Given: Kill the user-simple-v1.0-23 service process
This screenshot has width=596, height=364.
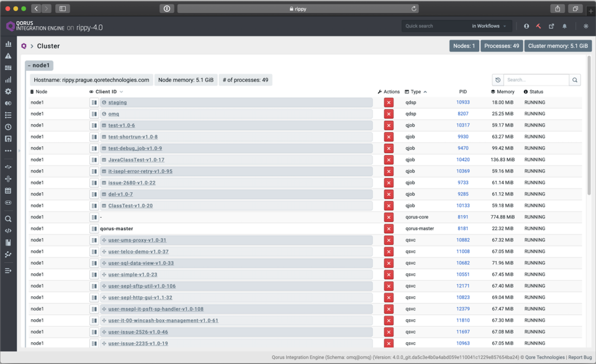Looking at the screenshot, I should click(389, 275).
